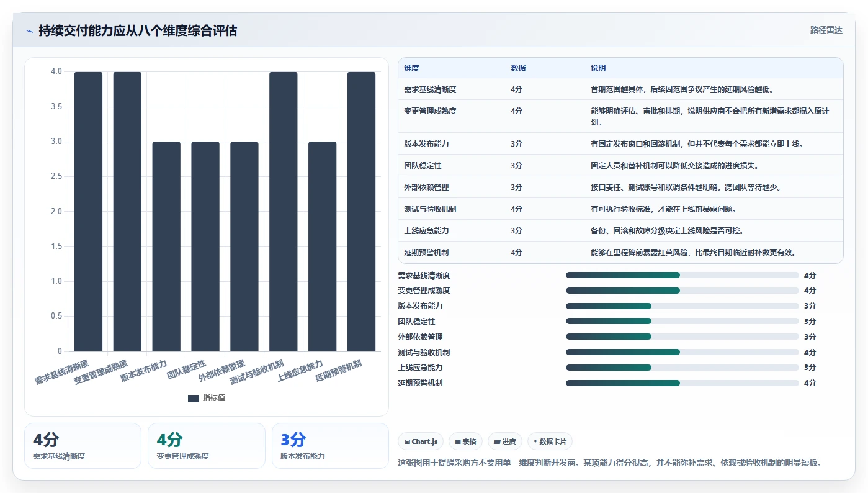
Task: Click the description starting 接口责任、测试账号
Action: pyautogui.click(x=686, y=188)
